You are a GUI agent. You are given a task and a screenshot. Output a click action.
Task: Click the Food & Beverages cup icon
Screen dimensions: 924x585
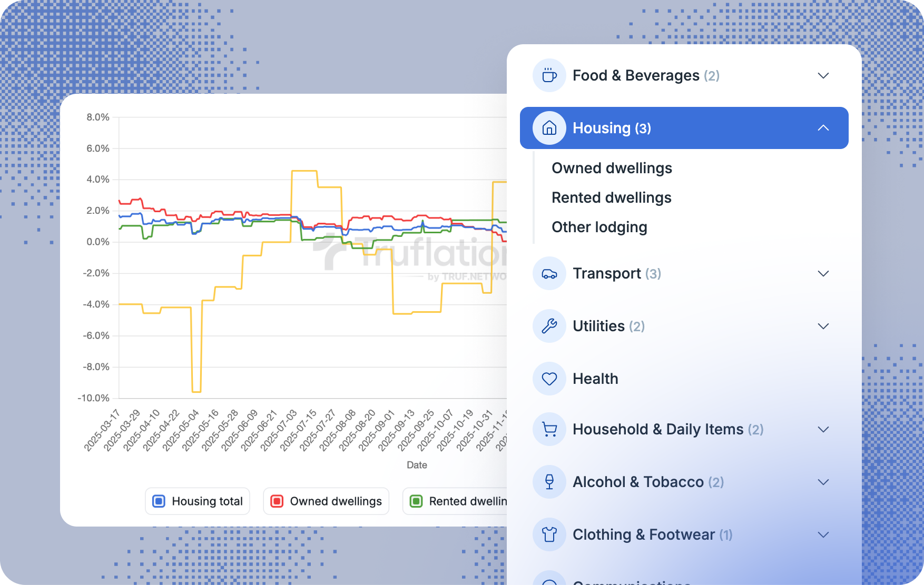549,75
